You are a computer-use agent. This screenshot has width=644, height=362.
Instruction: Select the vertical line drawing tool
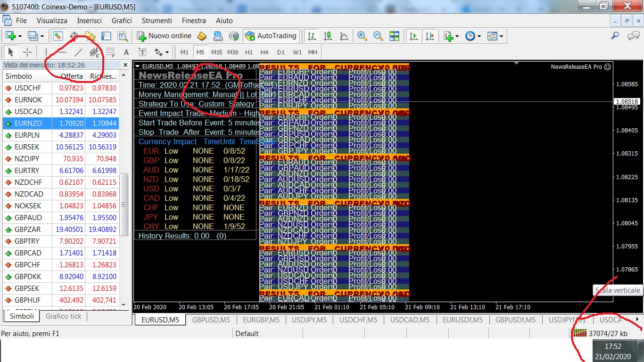[x=46, y=52]
